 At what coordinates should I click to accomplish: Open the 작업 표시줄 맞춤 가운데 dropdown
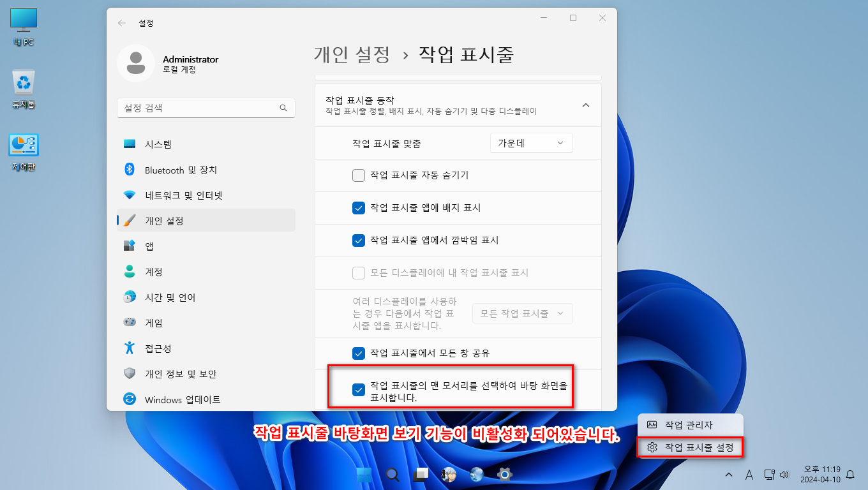[x=531, y=144]
